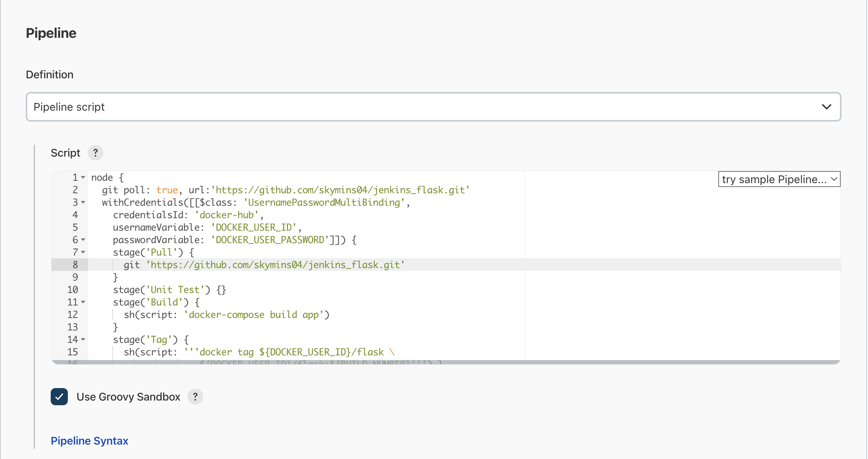
Task: Fold the Build stage on line 11
Action: pyautogui.click(x=83, y=302)
